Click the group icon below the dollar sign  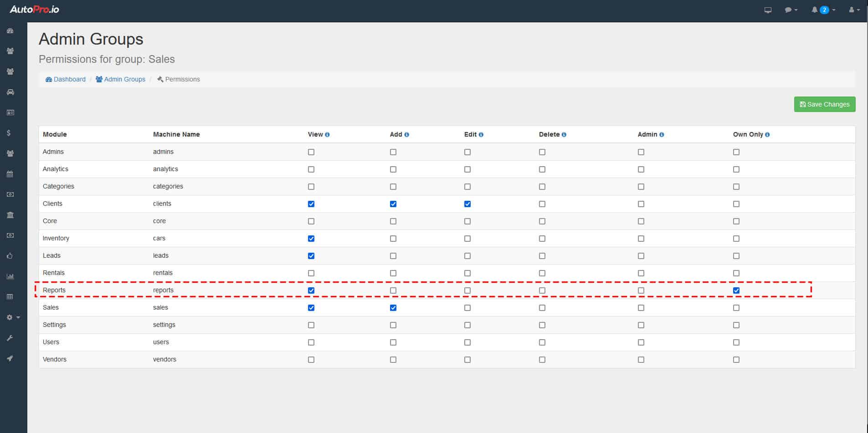pos(10,153)
